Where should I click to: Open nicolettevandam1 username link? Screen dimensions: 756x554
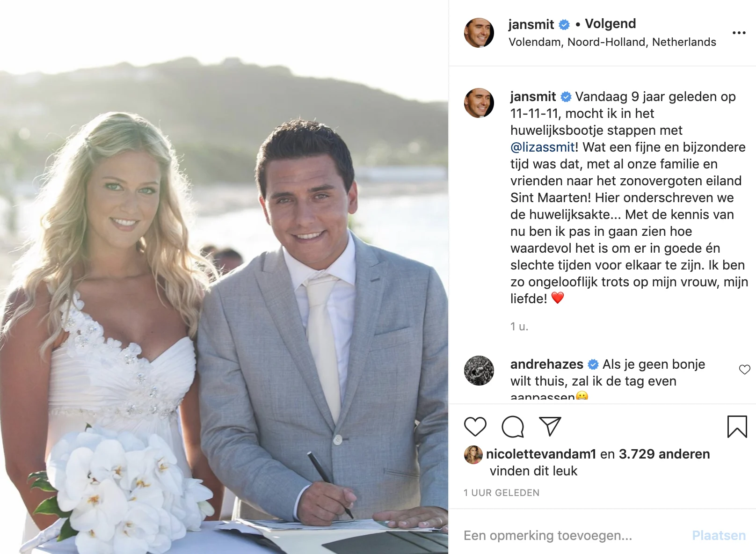point(541,454)
